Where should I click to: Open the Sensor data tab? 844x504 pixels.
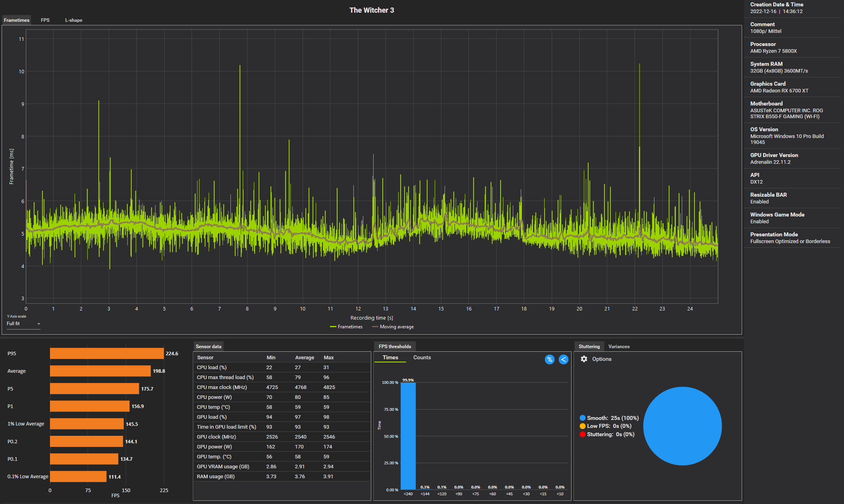click(x=209, y=347)
